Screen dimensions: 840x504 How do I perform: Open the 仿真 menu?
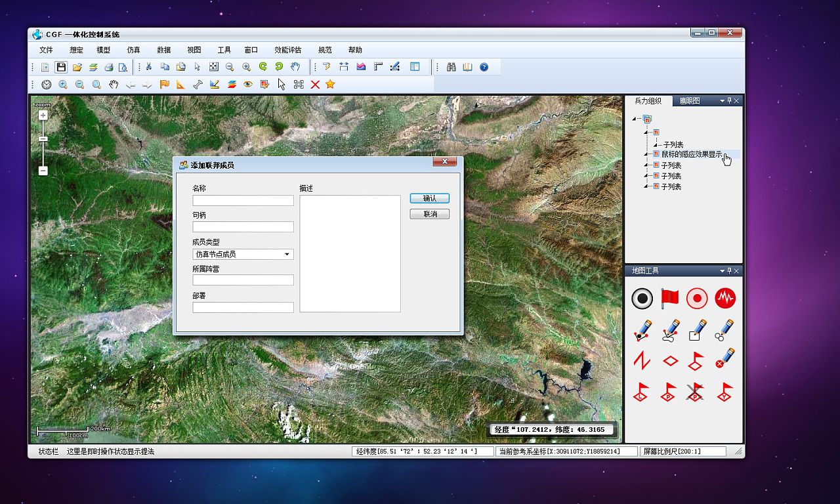point(133,50)
